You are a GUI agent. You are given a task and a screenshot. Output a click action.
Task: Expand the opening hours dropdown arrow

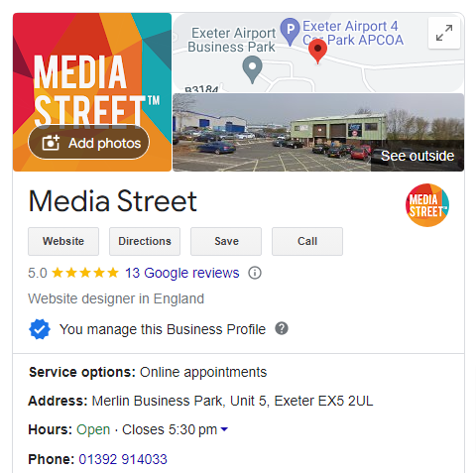point(224,429)
